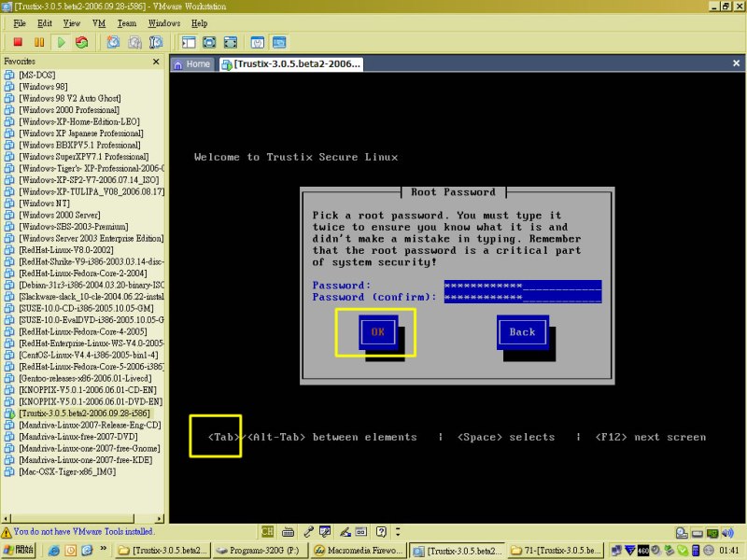Select [KNOPPIX-V5.0.1-2006.06.01-CD-EN] favorite
The height and width of the screenshot is (560, 747).
(88, 390)
